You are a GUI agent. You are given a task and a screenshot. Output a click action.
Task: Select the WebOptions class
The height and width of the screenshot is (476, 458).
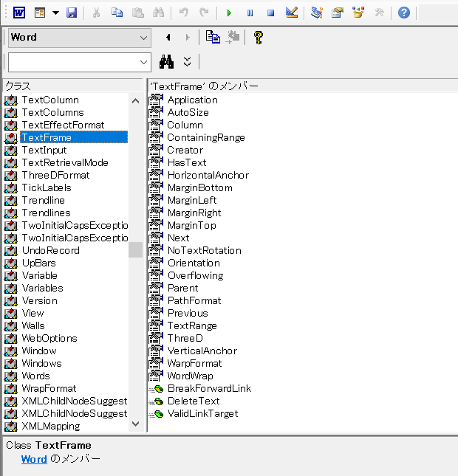click(x=49, y=338)
